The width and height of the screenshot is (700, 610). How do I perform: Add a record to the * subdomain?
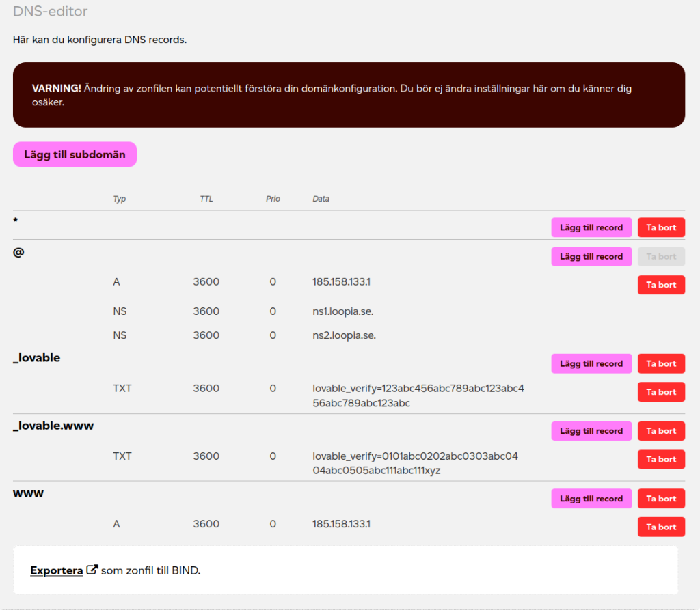591,227
